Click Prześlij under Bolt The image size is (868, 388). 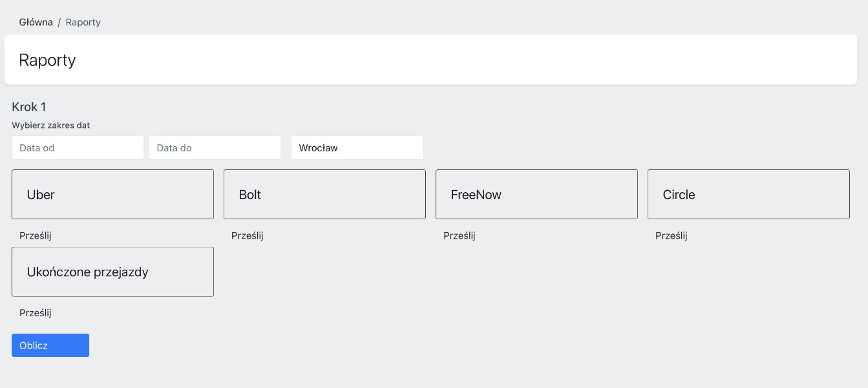tap(248, 235)
